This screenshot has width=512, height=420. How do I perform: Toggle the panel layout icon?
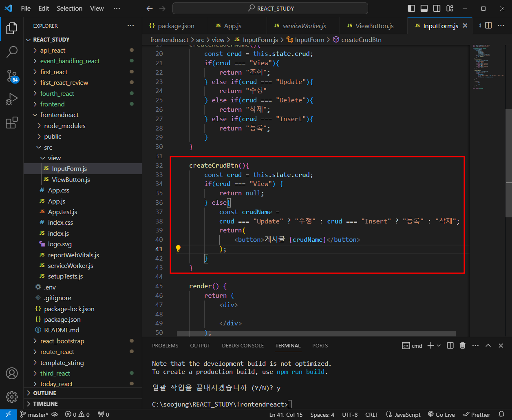pos(424,9)
